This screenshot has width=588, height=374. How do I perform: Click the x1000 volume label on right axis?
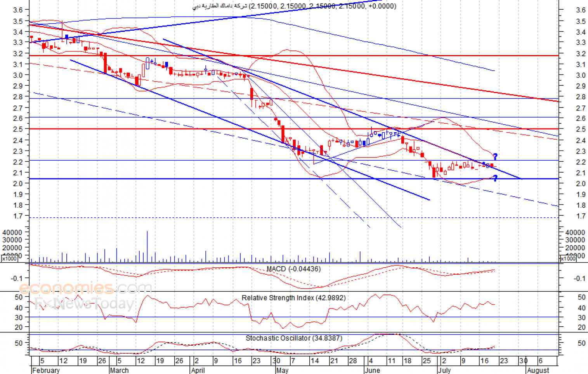(x=568, y=258)
